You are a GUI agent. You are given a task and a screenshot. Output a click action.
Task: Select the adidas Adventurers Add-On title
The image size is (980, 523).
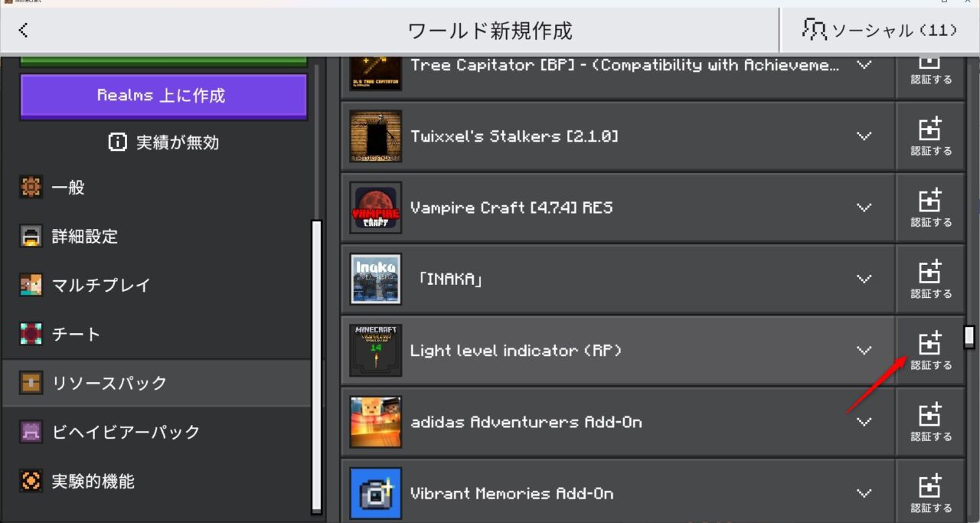pyautogui.click(x=526, y=422)
